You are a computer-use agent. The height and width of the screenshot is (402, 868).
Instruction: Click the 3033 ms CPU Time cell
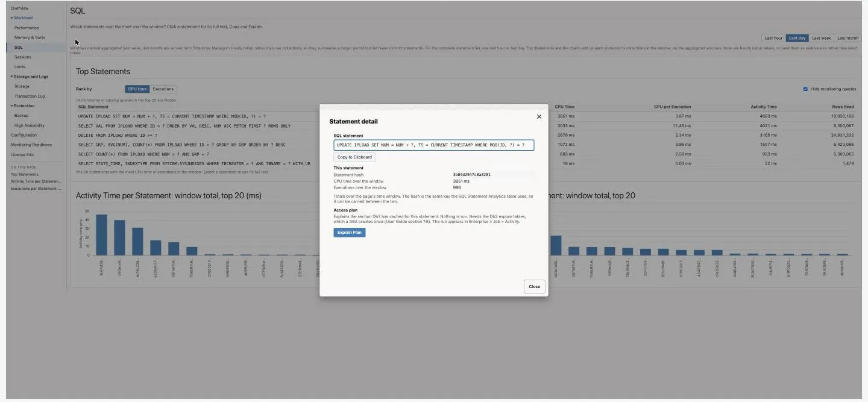[566, 126]
